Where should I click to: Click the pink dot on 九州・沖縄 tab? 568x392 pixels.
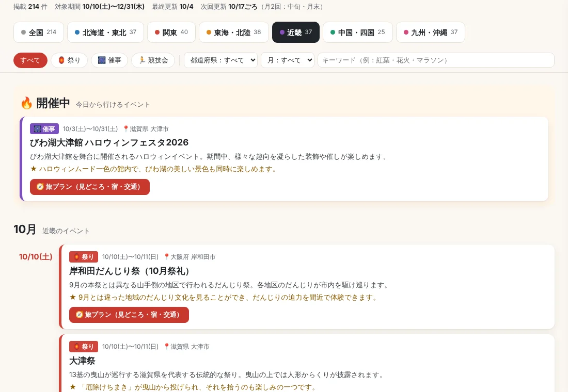pyautogui.click(x=406, y=32)
